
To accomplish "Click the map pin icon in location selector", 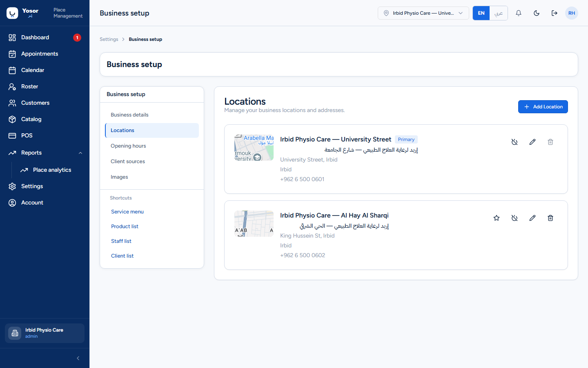I will (x=386, y=13).
